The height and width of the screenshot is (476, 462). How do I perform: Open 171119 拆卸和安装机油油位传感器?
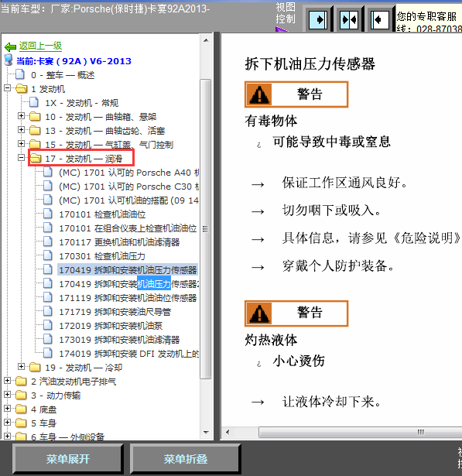(128, 298)
